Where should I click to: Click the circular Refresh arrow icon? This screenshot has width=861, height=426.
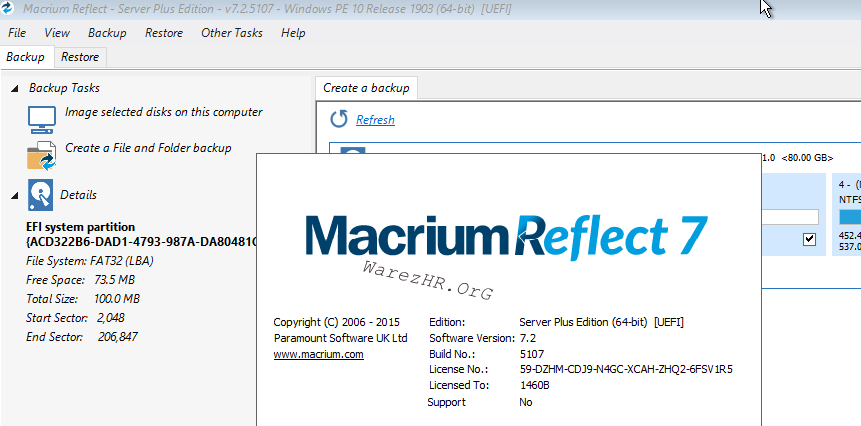339,119
